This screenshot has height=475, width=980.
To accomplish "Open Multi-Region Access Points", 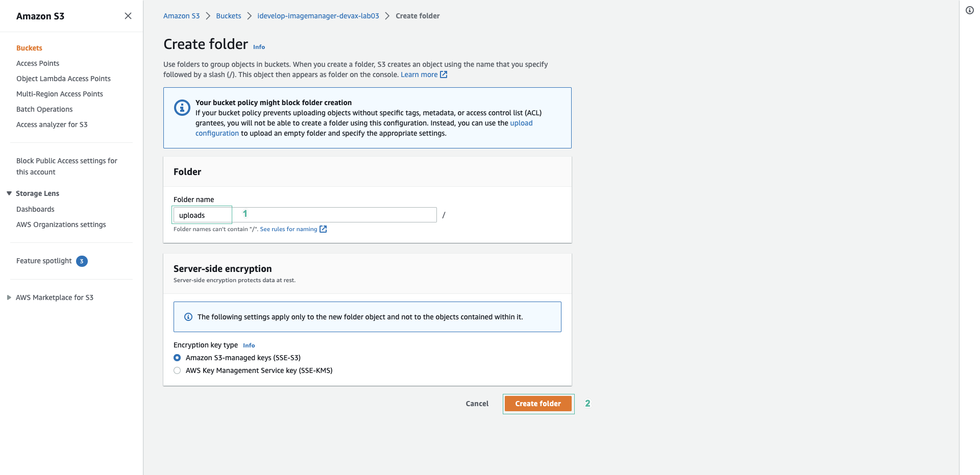I will click(60, 94).
